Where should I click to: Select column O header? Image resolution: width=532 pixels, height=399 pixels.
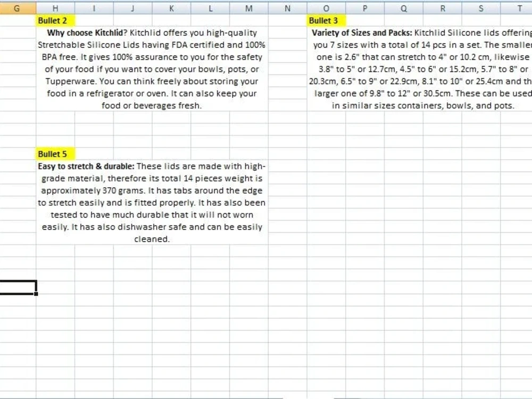(x=326, y=9)
